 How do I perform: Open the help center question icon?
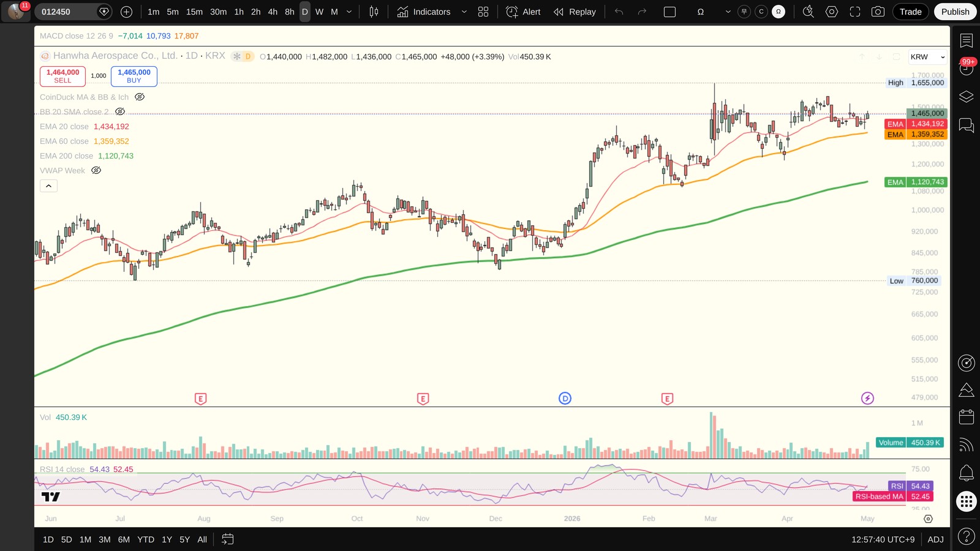967,537
